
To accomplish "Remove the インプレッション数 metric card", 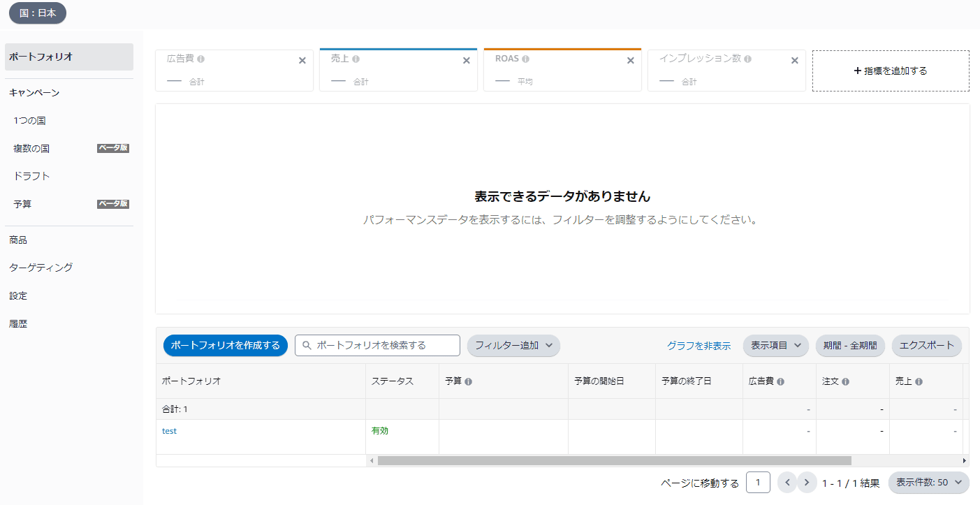I will click(794, 61).
